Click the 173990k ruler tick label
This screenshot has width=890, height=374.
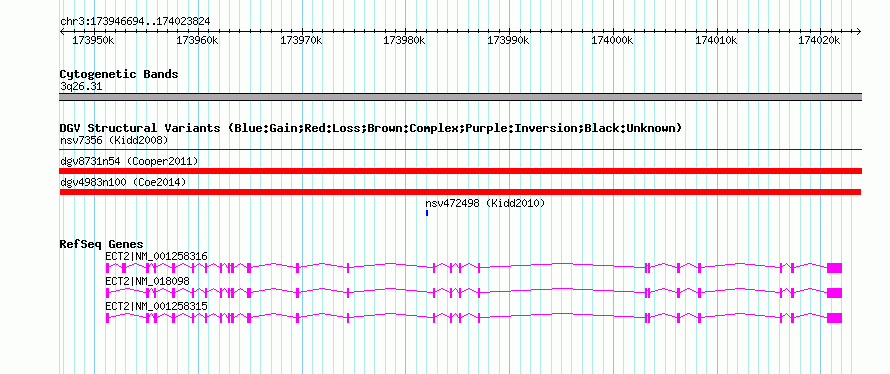pyautogui.click(x=509, y=40)
